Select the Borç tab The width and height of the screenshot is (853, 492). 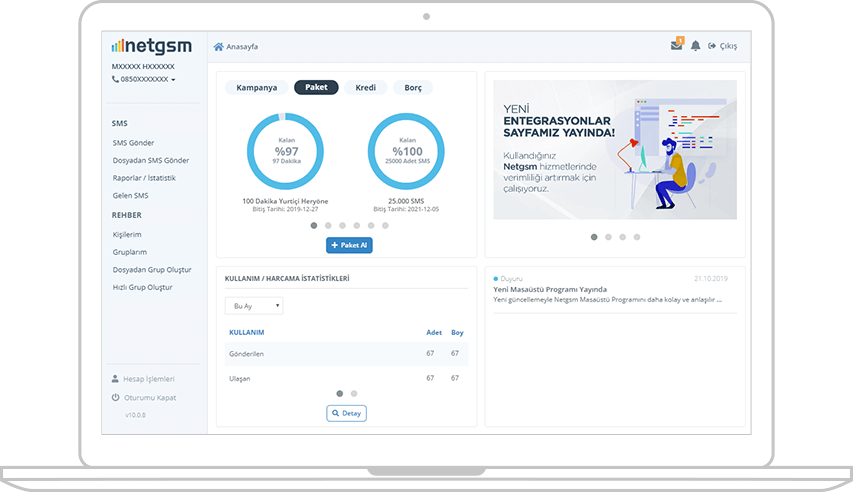(413, 88)
